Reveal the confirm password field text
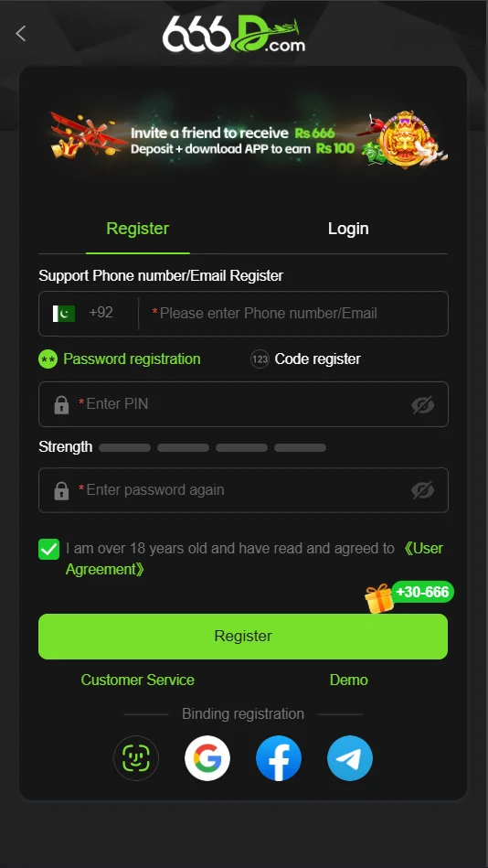 [423, 490]
